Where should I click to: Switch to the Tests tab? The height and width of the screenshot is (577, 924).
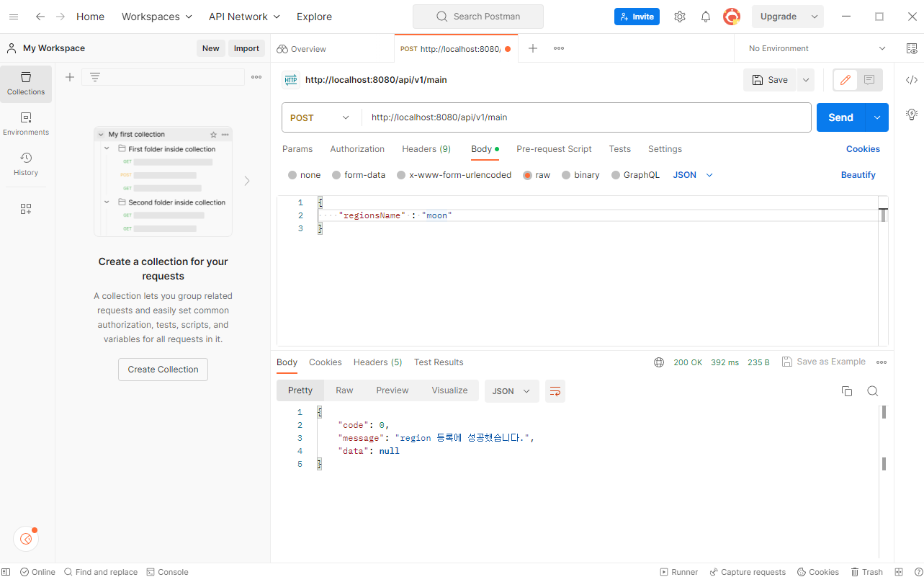(619, 149)
